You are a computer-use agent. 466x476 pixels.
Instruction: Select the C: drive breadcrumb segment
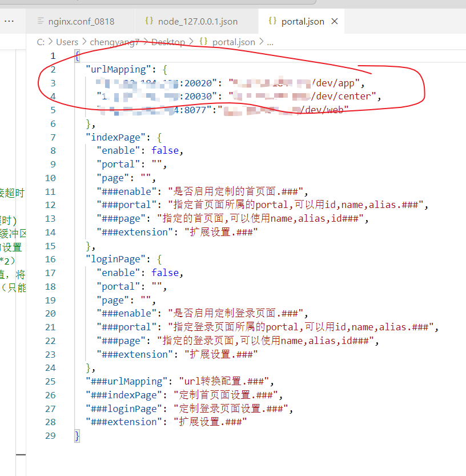click(41, 42)
